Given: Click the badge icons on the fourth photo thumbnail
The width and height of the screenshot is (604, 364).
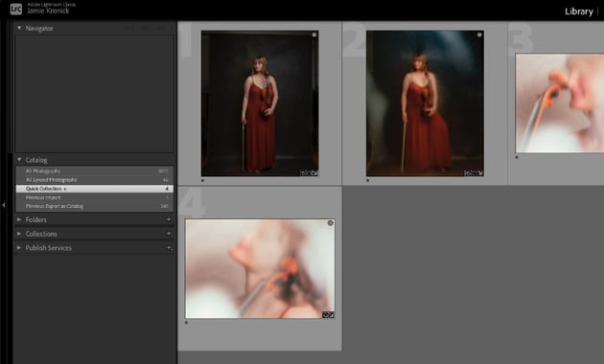Looking at the screenshot, I should pyautogui.click(x=328, y=315).
